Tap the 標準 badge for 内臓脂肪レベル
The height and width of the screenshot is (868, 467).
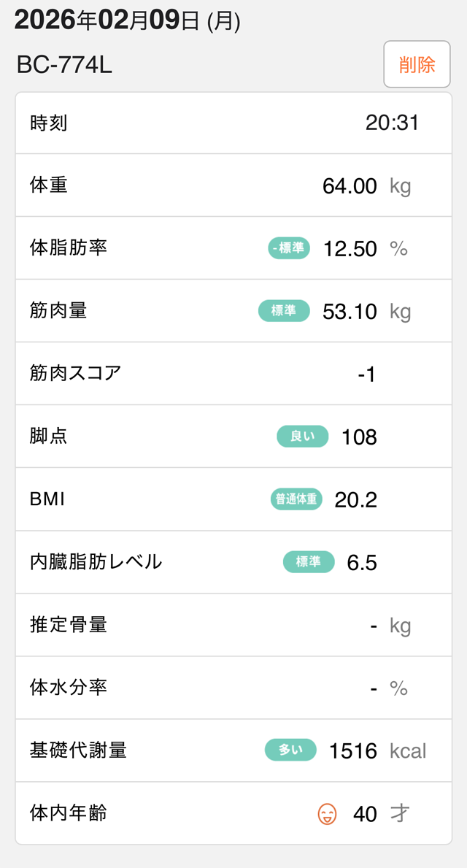[309, 562]
